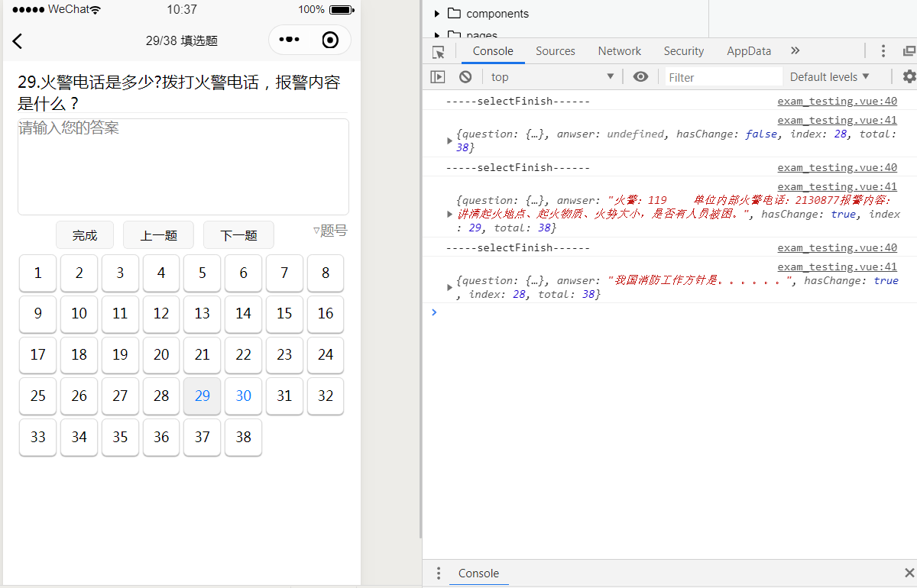The height and width of the screenshot is (588, 917).
Task: Jump to question 5
Action: pyautogui.click(x=203, y=273)
